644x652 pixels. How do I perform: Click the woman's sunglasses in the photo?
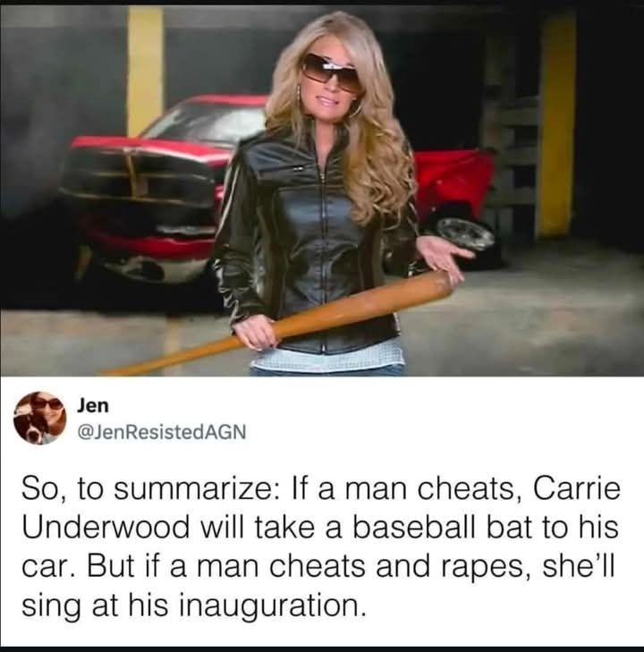click(331, 73)
